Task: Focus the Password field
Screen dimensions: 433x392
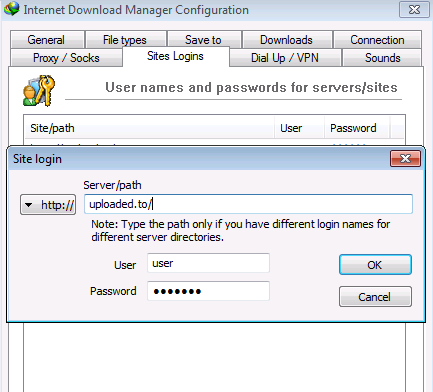Action: coord(208,291)
